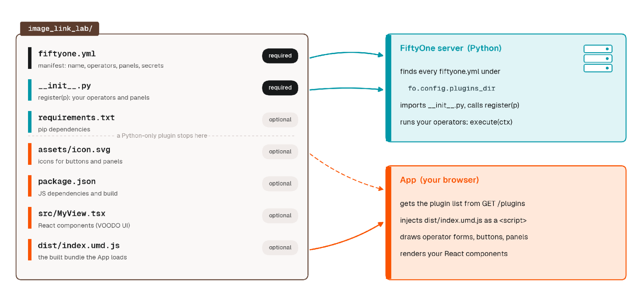This screenshot has height=300, width=644.
Task: Click the 'FiftyOne server (Python)' heading
Action: [x=450, y=48]
